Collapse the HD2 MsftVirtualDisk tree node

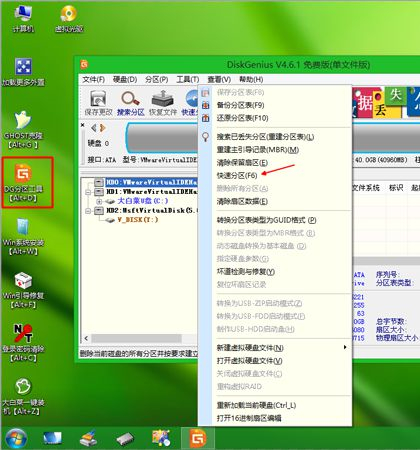click(x=88, y=211)
